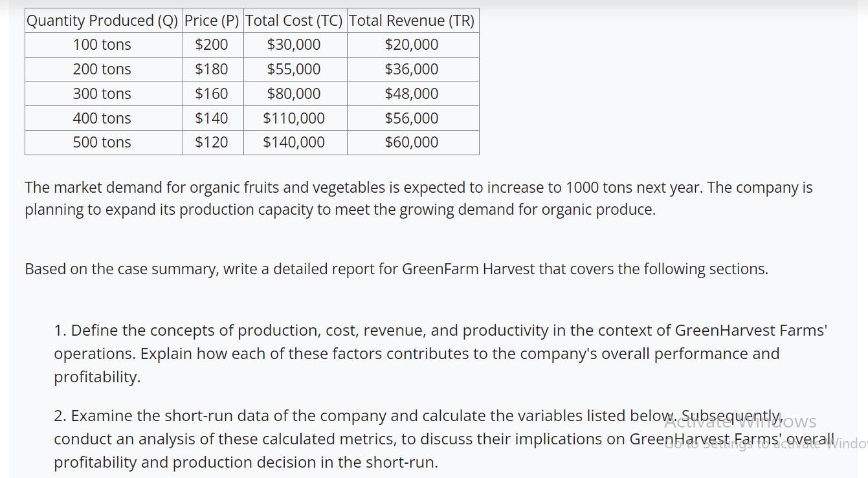Click the $120 price cell

pos(212,142)
